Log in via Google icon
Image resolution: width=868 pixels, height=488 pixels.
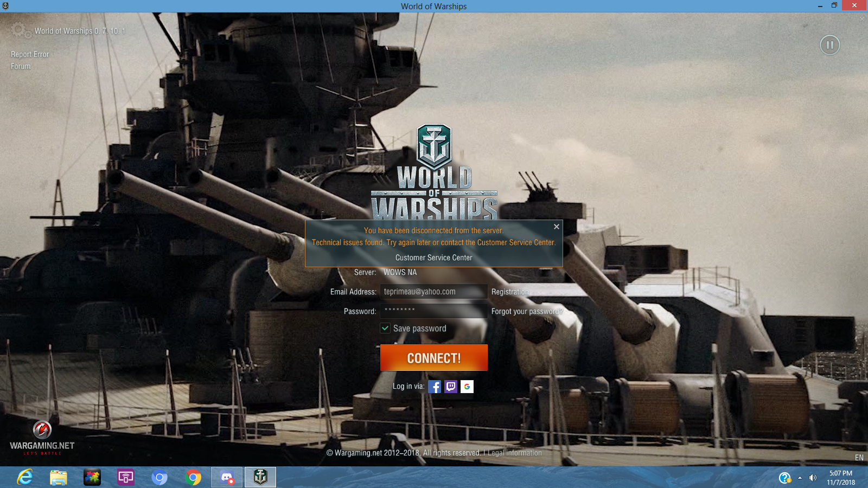coord(467,387)
